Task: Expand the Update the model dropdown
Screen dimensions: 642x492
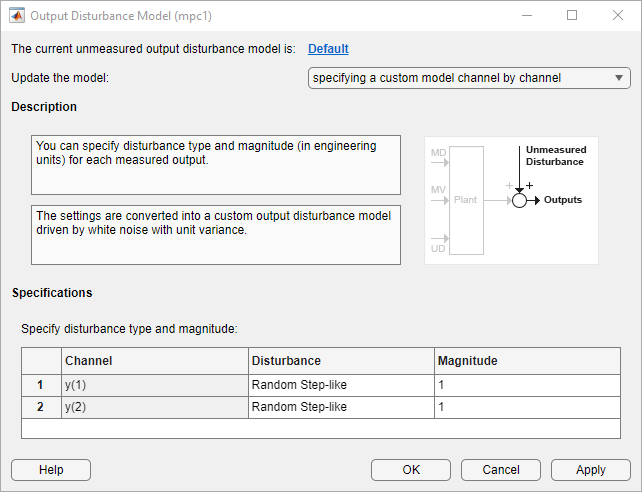Action: tap(468, 78)
